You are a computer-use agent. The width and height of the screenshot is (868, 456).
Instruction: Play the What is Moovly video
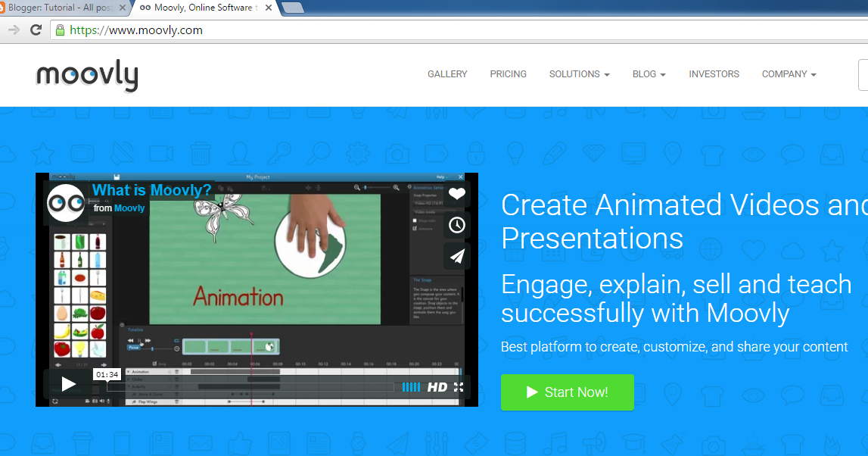tap(68, 383)
